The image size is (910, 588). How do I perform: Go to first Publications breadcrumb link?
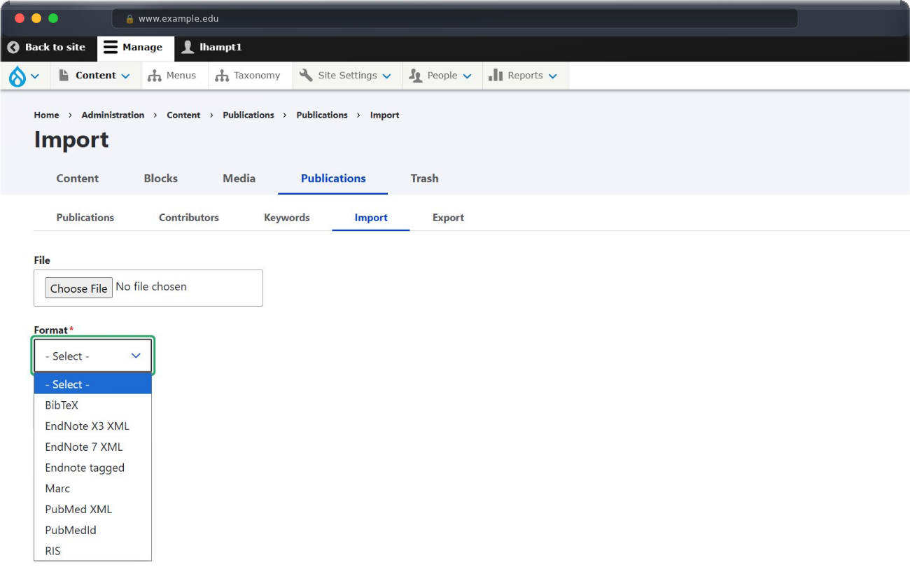pyautogui.click(x=248, y=115)
